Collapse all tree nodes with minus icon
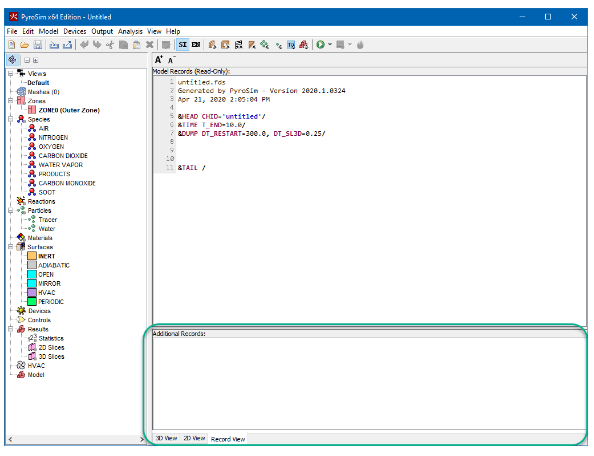Screen dimensions: 594x456 27,60
